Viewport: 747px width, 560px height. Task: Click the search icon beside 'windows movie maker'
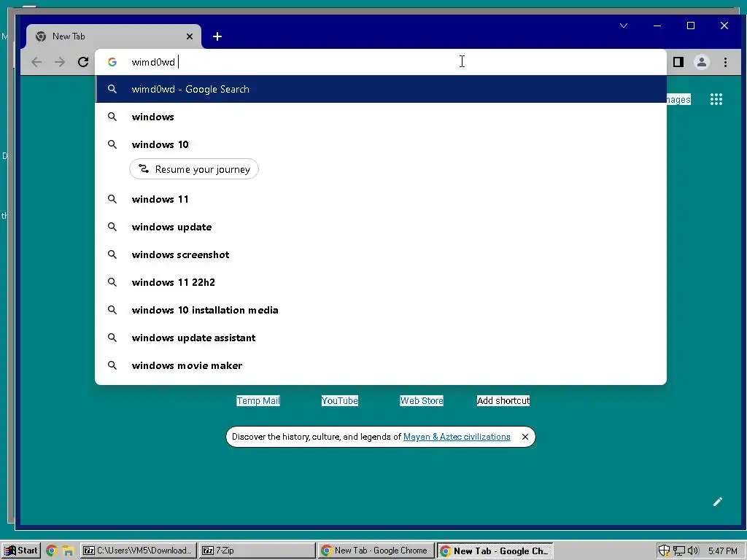112,365
